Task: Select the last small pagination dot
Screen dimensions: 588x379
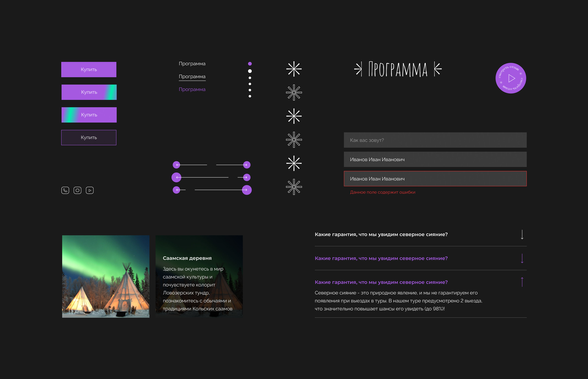Action: (x=250, y=96)
